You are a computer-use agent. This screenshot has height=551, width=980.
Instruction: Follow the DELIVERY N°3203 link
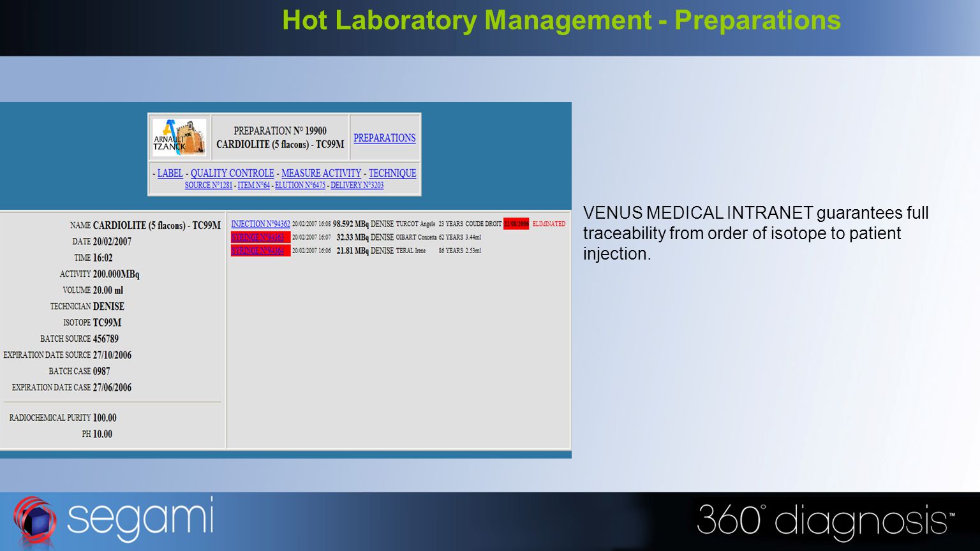357,185
